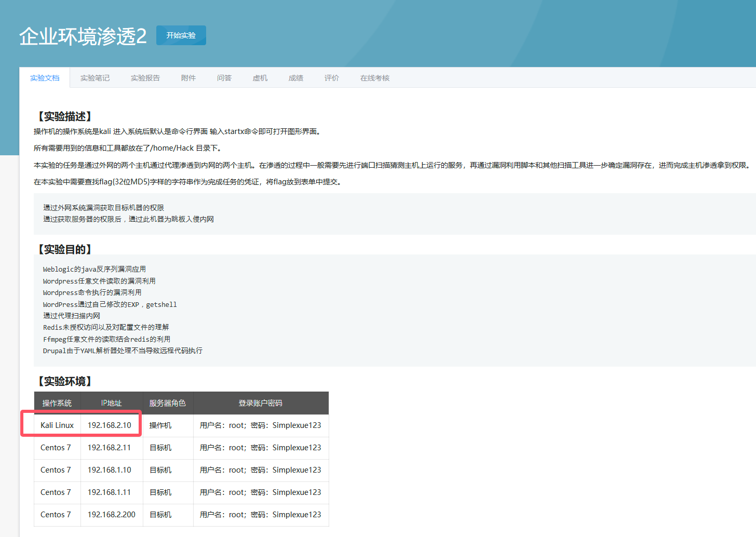This screenshot has width=756, height=537.
Task: Click the 开始实验 button
Action: pos(181,35)
